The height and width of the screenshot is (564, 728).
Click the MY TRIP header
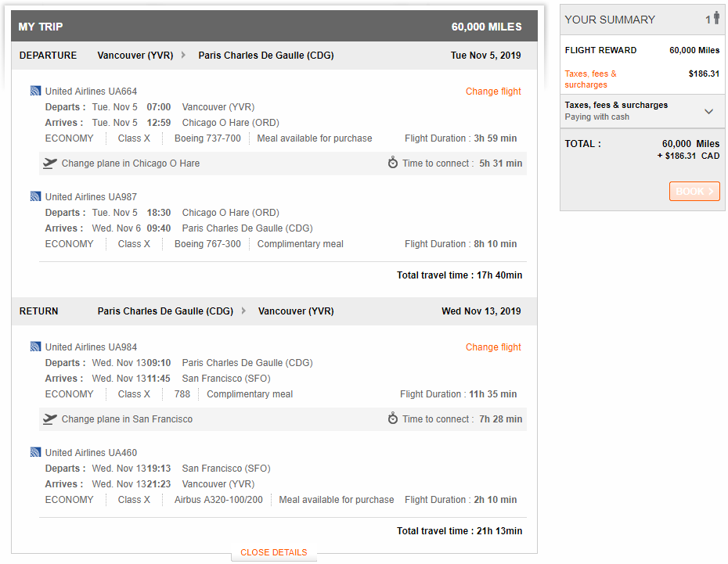(41, 27)
